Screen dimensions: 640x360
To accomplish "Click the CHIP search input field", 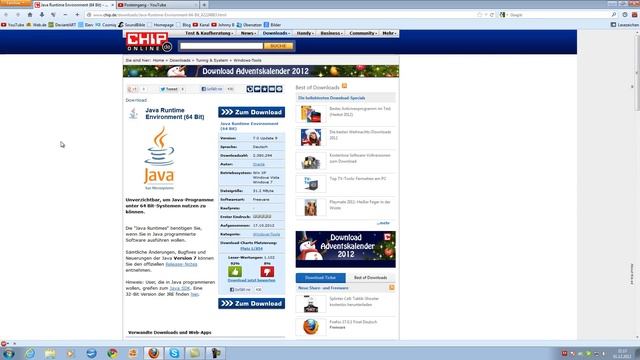I will pyautogui.click(x=222, y=46).
